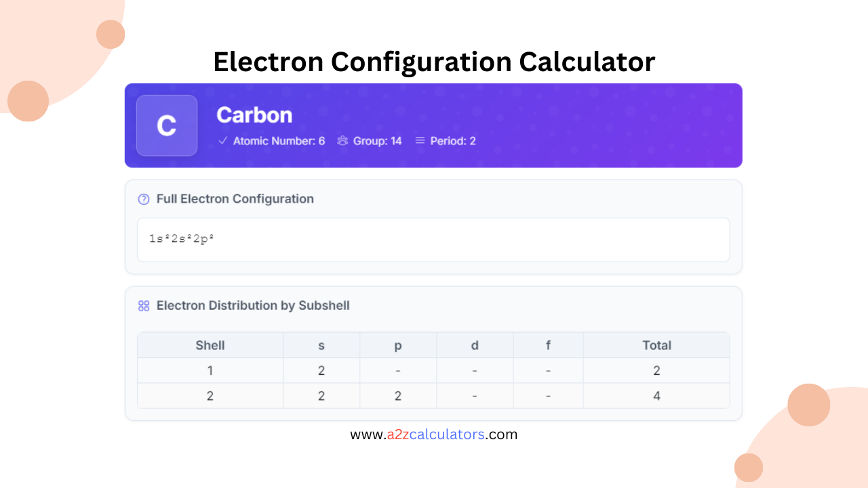Click the Shell column header

click(x=210, y=345)
